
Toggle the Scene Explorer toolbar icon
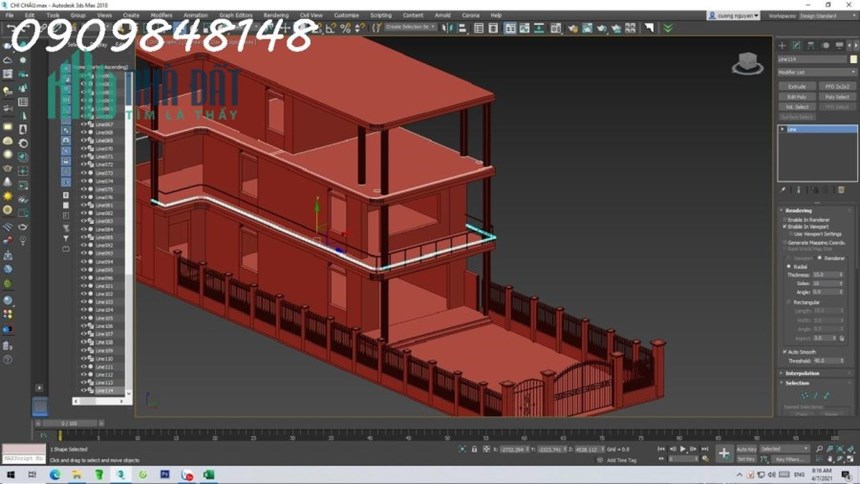tap(479, 28)
